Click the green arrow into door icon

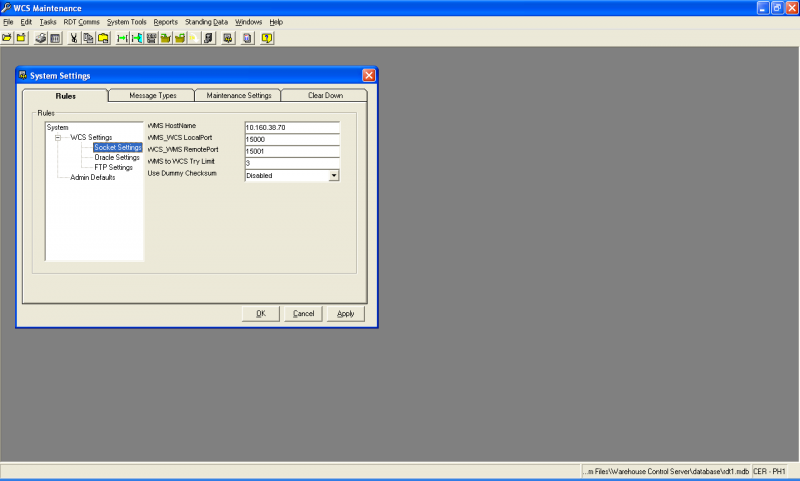(x=137, y=38)
